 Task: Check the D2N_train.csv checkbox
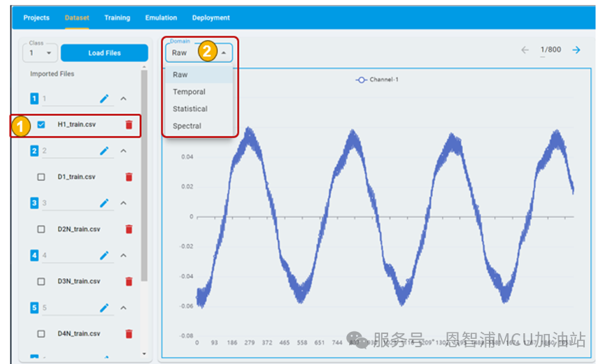(x=41, y=229)
